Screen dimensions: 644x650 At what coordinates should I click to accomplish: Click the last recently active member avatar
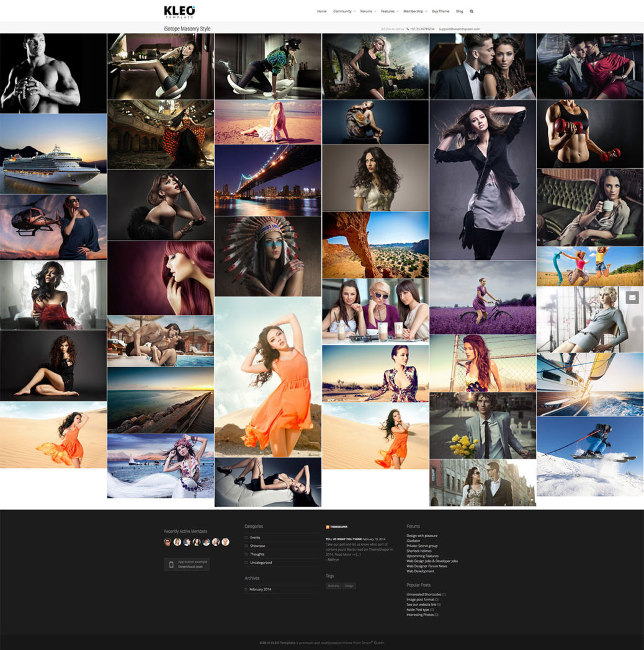tap(225, 542)
